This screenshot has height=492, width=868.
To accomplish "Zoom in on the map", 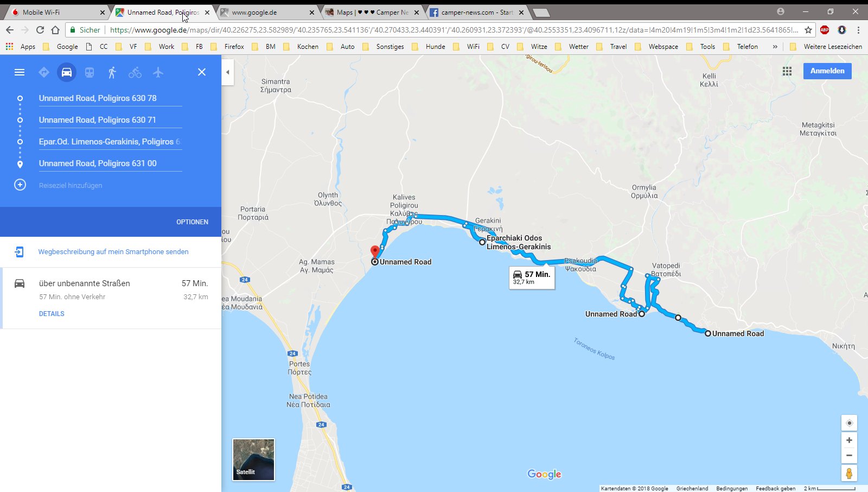I will [x=849, y=440].
